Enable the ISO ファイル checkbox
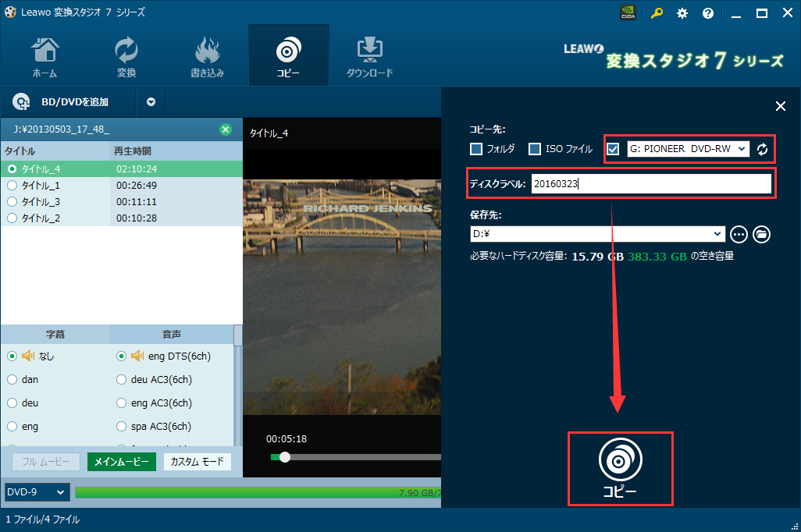The height and width of the screenshot is (532, 801). pos(536,149)
